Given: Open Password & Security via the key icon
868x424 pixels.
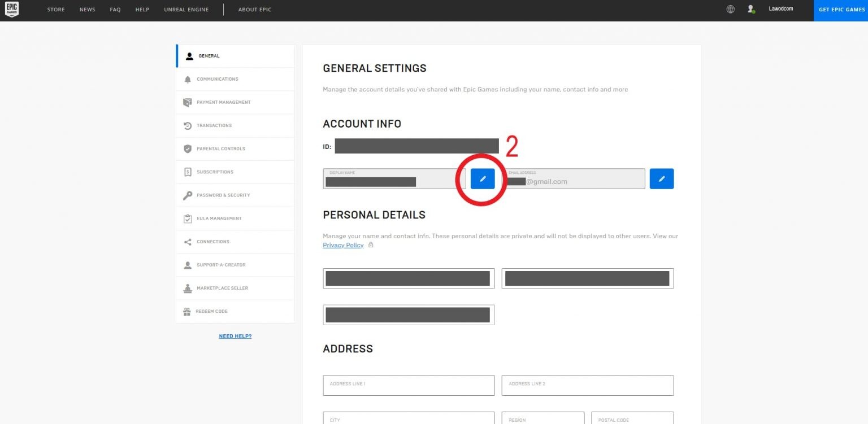Looking at the screenshot, I should coord(188,195).
